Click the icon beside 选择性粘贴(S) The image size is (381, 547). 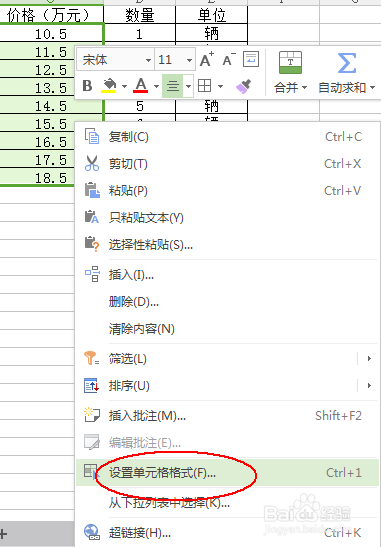point(92,244)
